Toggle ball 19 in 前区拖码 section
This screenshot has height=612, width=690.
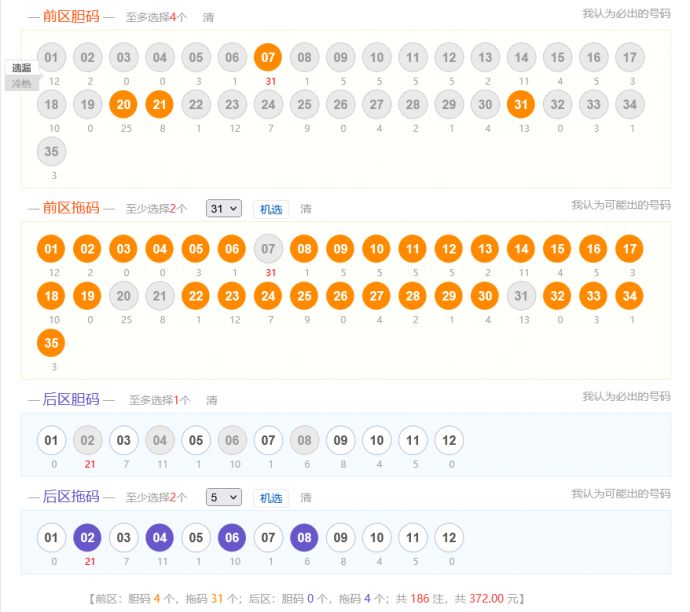87,296
